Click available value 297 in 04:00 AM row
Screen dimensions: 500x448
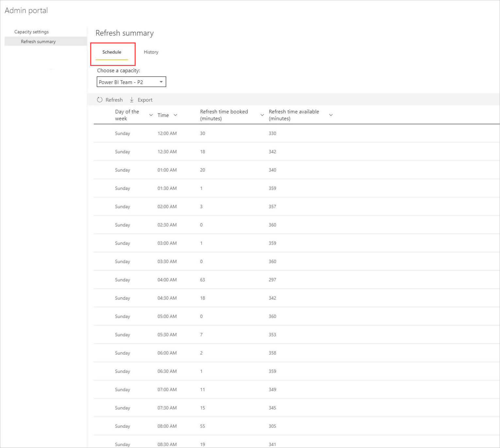[x=273, y=280]
